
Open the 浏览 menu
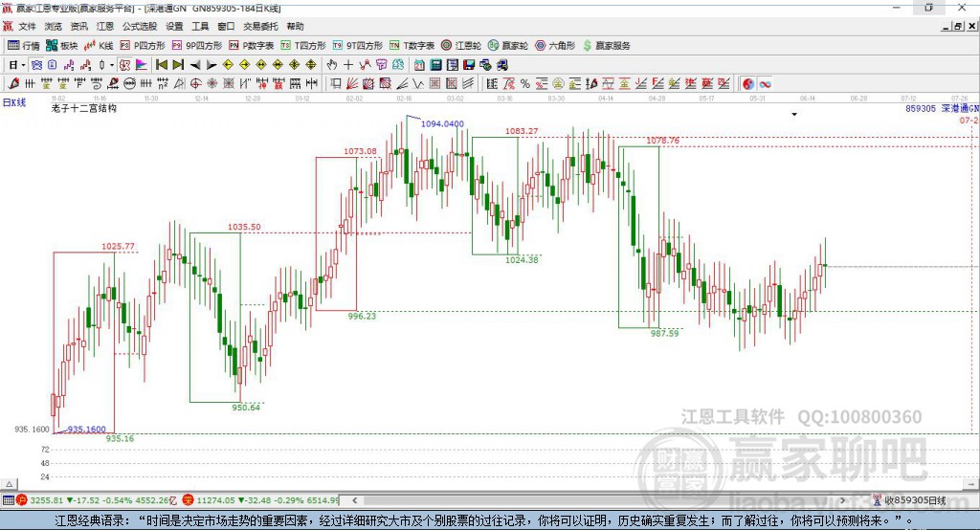tap(54, 26)
